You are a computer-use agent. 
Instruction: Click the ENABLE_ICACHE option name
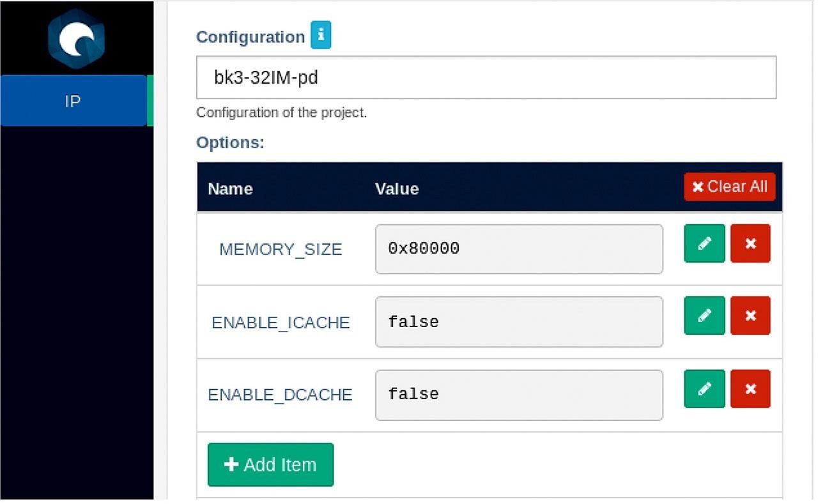pyautogui.click(x=281, y=323)
